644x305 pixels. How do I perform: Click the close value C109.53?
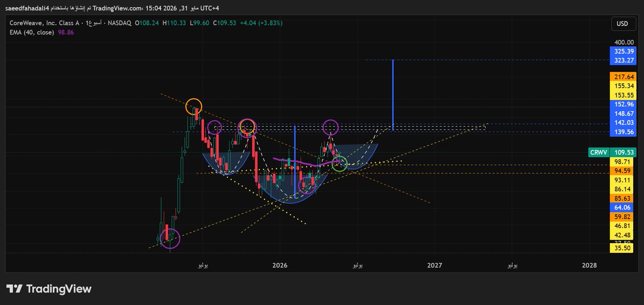pyautogui.click(x=224, y=23)
